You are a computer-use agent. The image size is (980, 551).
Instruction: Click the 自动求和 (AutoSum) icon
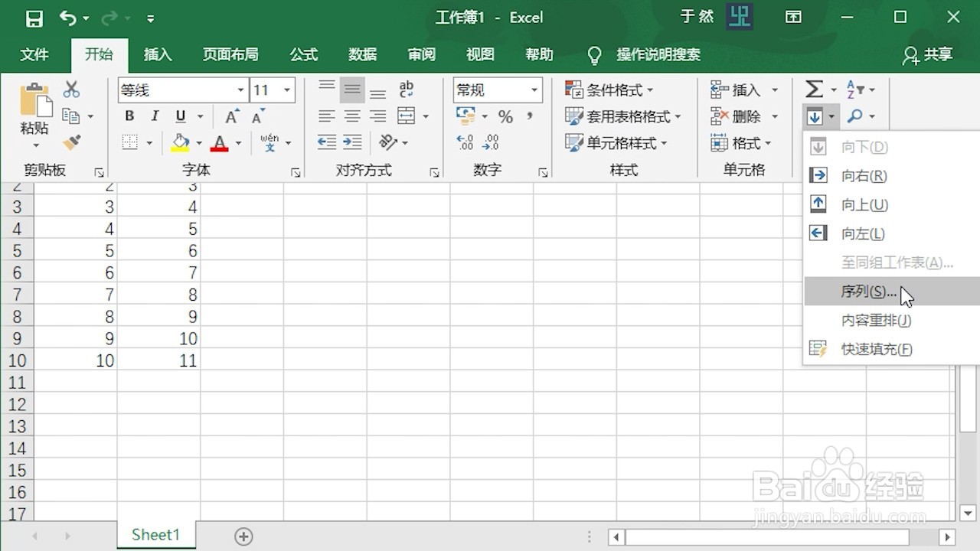click(813, 89)
